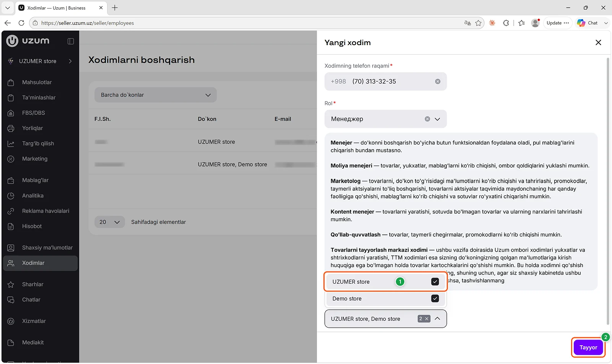
Task: Remove both selected stores via the 2 × badge
Action: [x=424, y=319]
